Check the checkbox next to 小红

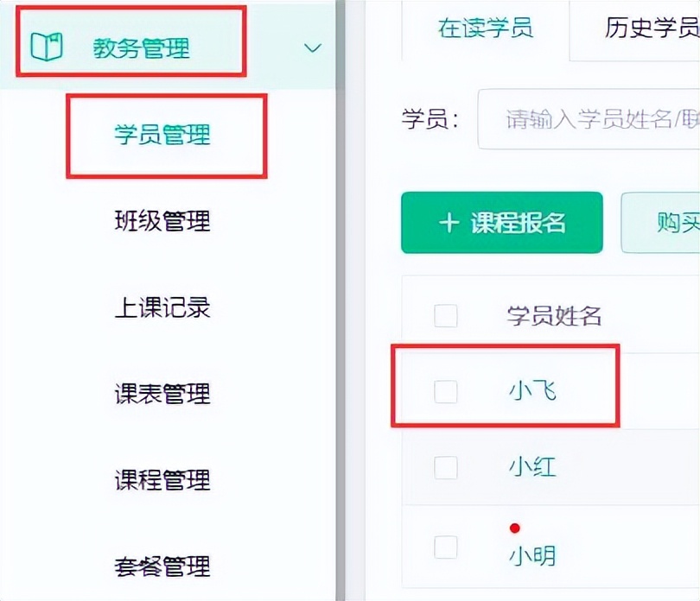point(445,467)
